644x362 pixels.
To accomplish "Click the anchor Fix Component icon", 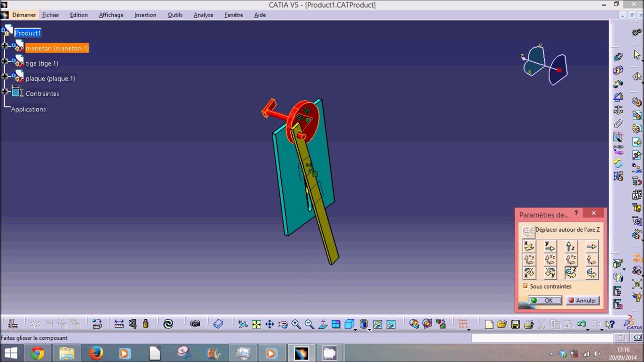I will (x=618, y=110).
